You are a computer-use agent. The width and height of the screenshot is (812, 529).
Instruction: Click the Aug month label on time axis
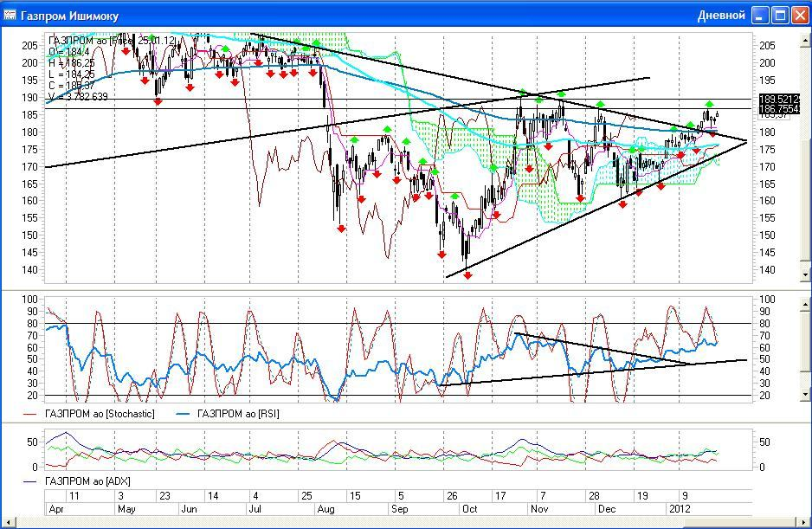(x=325, y=509)
